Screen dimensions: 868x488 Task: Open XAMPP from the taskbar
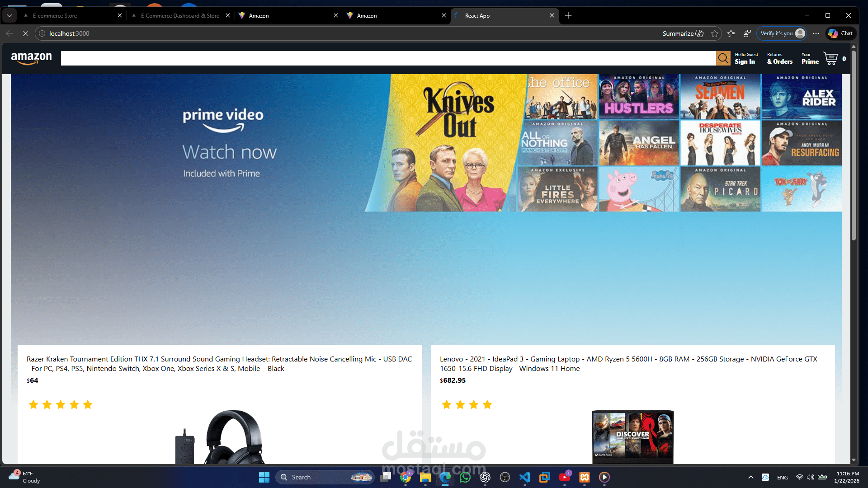(585, 477)
